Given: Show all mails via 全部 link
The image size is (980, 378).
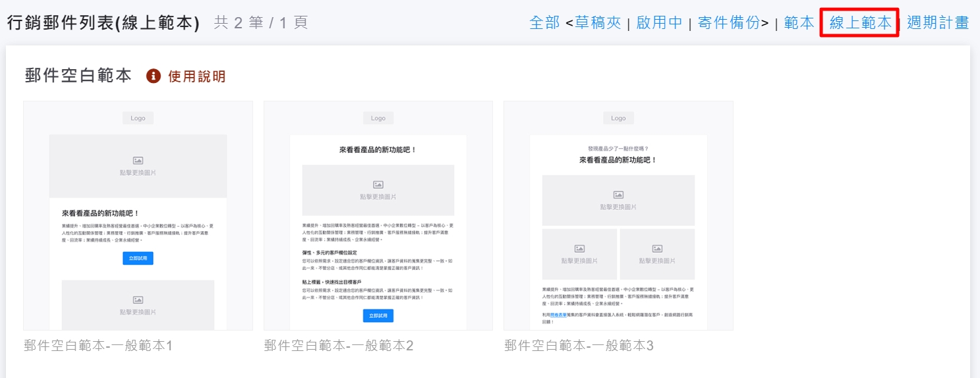Looking at the screenshot, I should (x=544, y=23).
